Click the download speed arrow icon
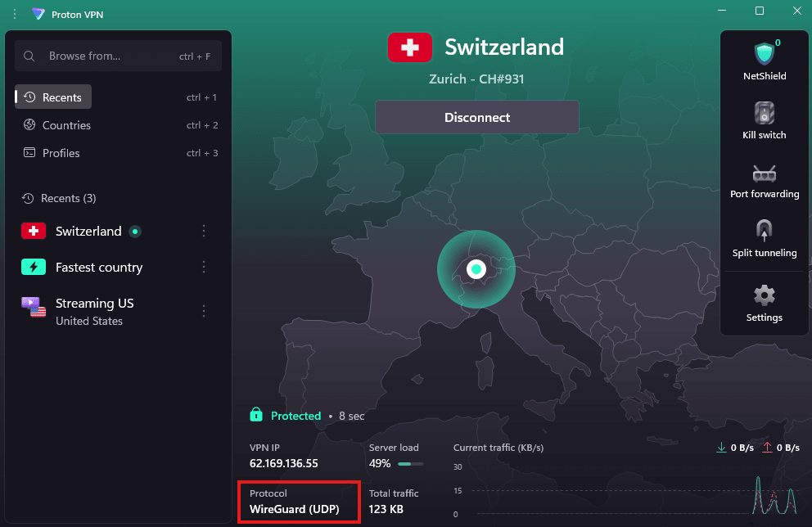The width and height of the screenshot is (812, 527). [x=721, y=448]
